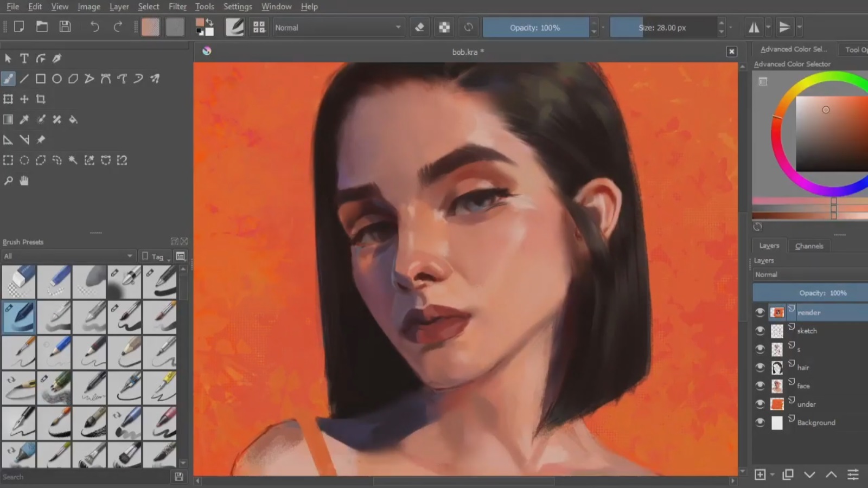Hide the face layer
The image size is (868, 488).
[760, 386]
